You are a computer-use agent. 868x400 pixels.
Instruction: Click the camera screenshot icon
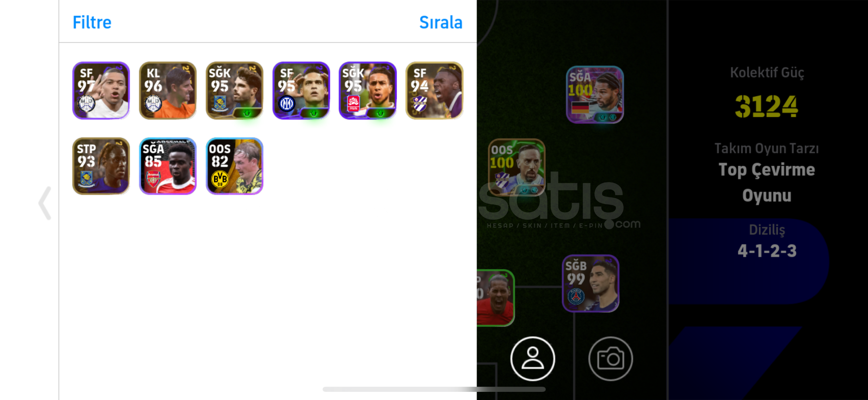(x=610, y=359)
